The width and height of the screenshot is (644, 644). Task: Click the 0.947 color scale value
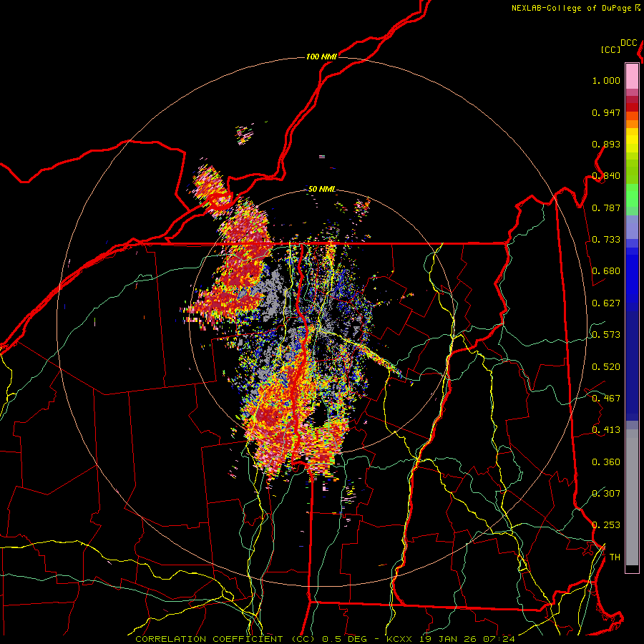click(606, 112)
